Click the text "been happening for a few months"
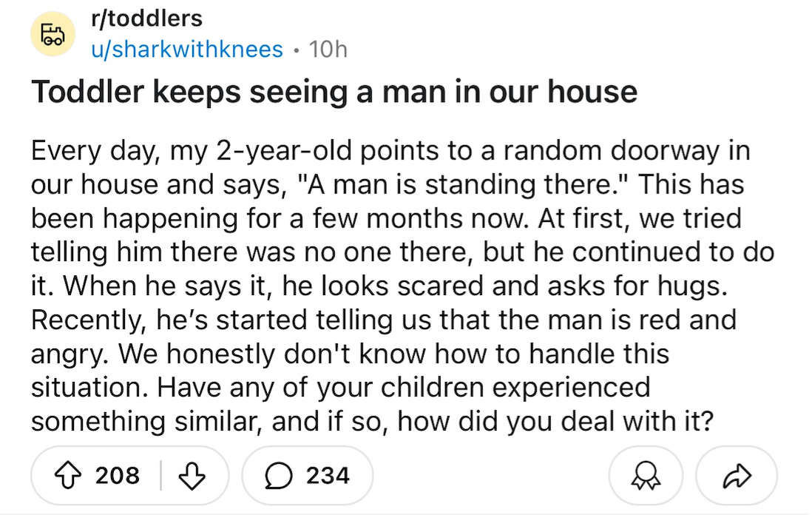Screen dimensions: 812x515 [x=248, y=218]
